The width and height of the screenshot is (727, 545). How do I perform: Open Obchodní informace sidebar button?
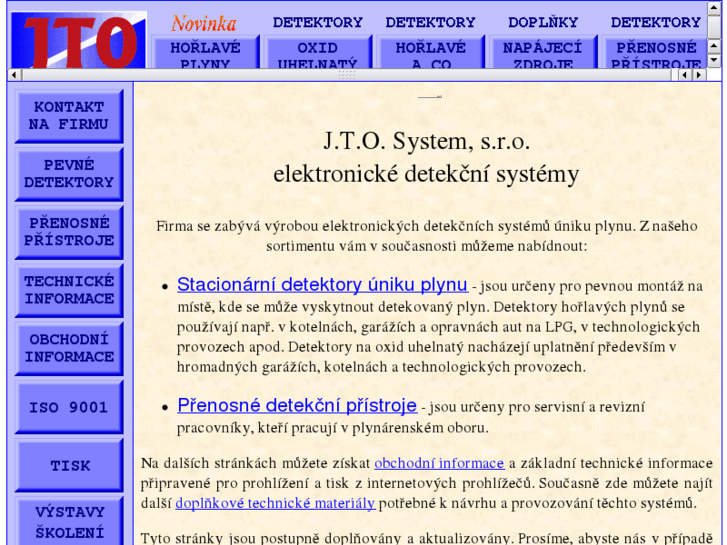[x=69, y=348]
